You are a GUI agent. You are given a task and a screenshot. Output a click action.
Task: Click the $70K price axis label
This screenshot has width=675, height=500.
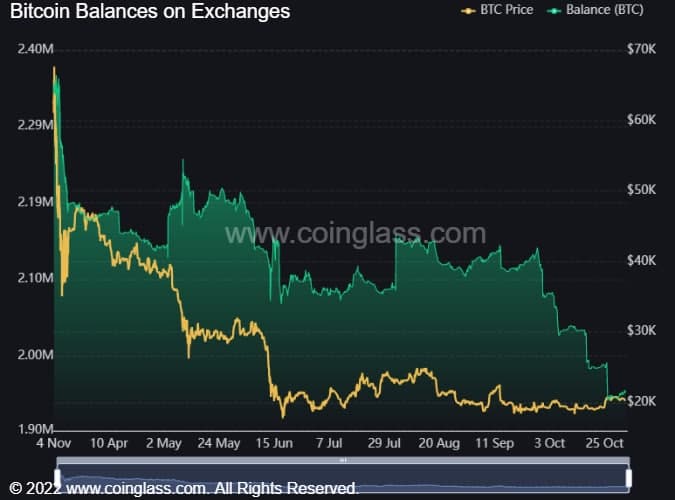tap(641, 49)
